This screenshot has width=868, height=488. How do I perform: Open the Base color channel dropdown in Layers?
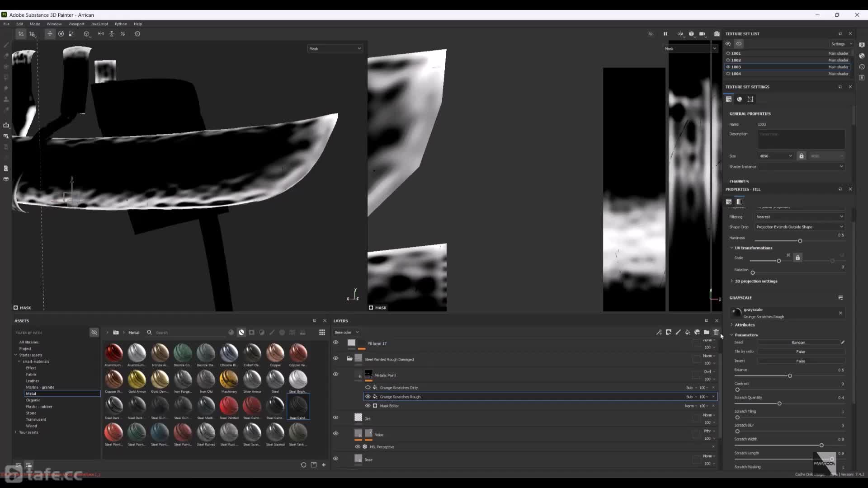tap(346, 333)
